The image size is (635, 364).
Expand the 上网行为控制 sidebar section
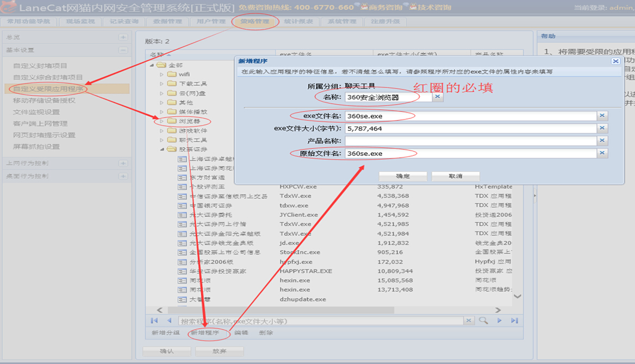(x=123, y=163)
